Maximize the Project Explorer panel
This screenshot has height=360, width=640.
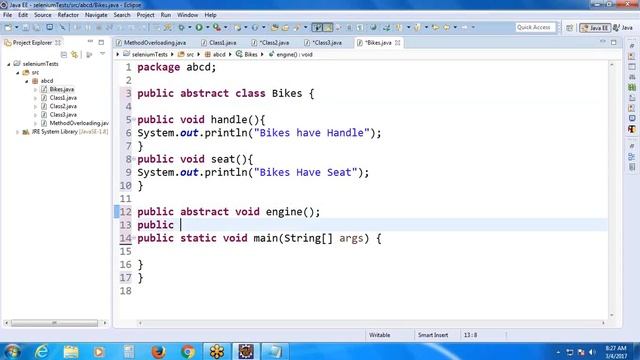[x=101, y=42]
